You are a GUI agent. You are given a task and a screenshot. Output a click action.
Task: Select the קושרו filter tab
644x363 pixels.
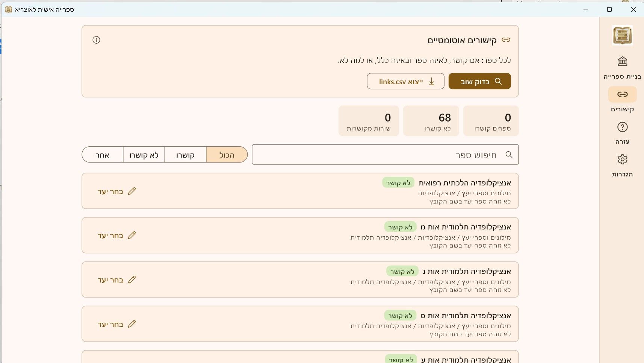click(x=185, y=155)
